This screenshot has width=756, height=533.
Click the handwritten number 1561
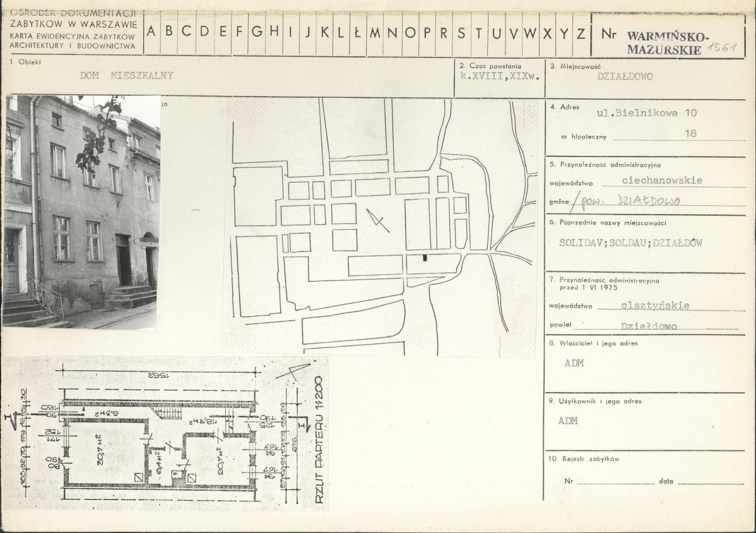tap(723, 47)
